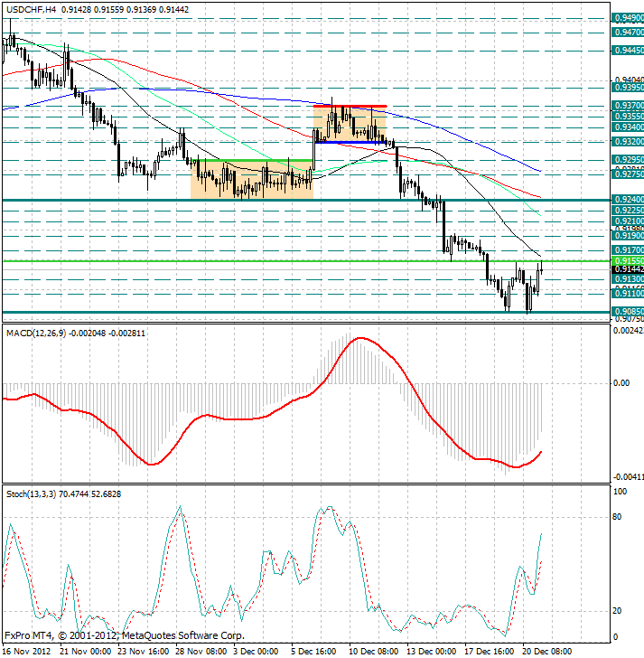This screenshot has width=644, height=658.
Task: Click the Stochastic 80 level scale value
Action: click(x=617, y=517)
